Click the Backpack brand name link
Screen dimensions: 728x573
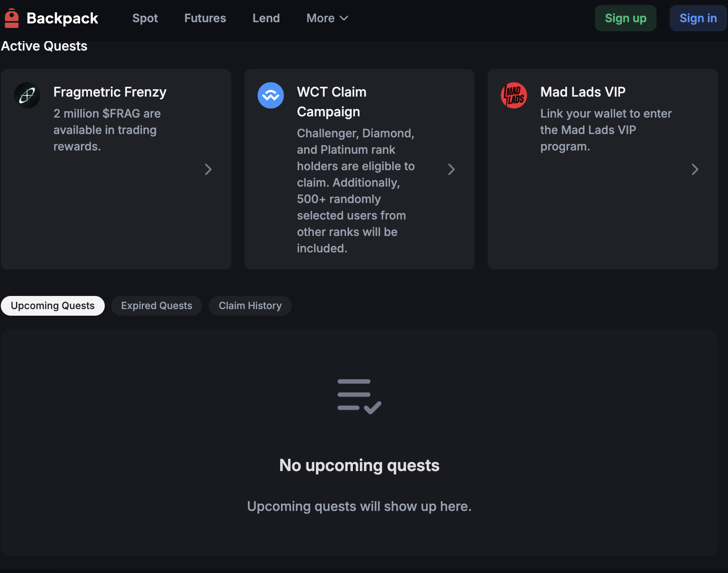coord(62,18)
